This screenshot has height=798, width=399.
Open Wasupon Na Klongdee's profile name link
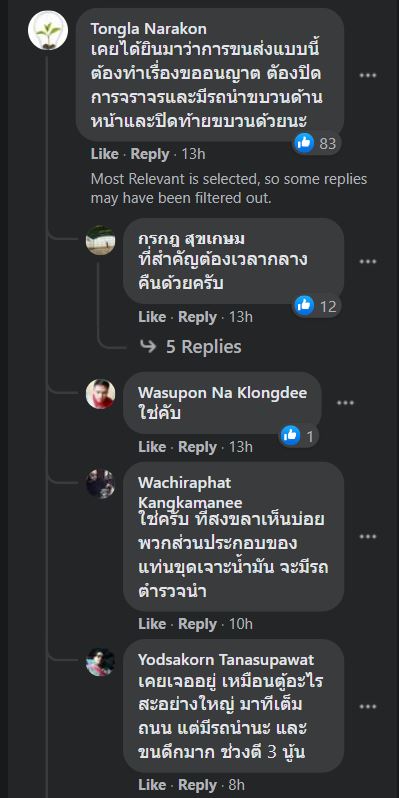[x=222, y=393]
